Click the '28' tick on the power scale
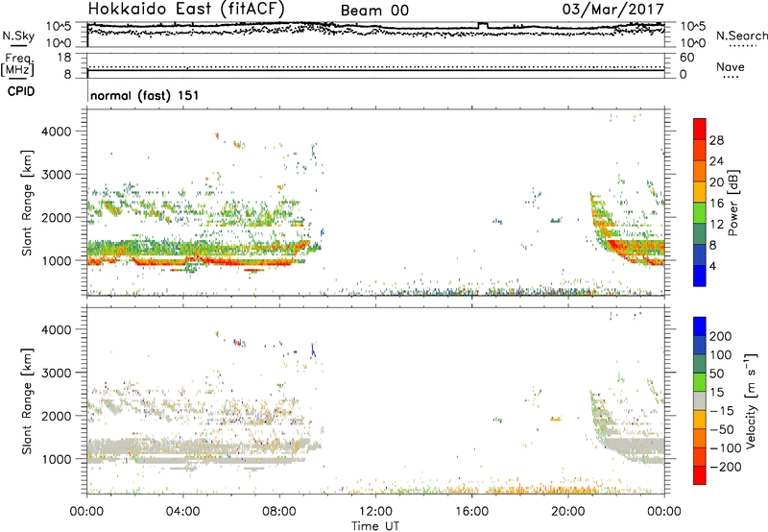 [x=716, y=140]
